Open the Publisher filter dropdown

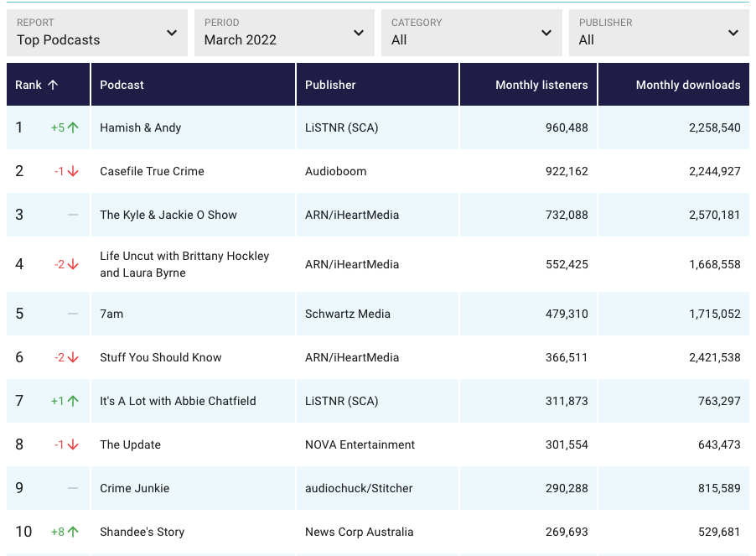(x=659, y=33)
